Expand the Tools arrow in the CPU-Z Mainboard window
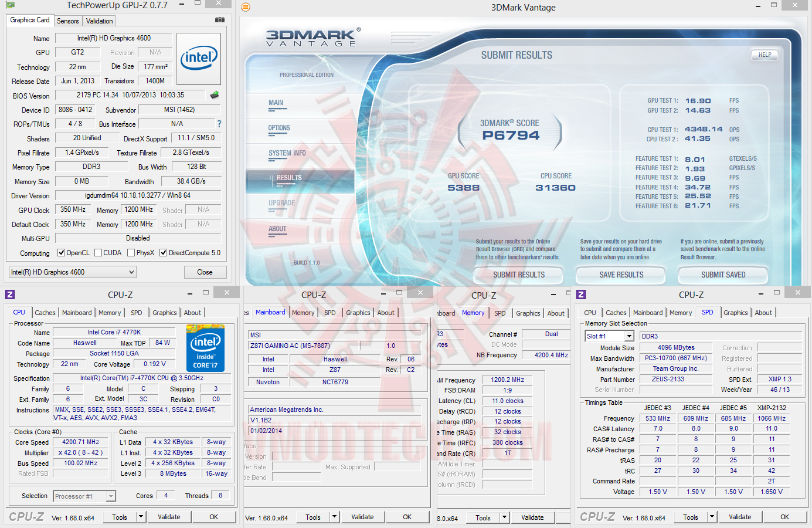Image resolution: width=812 pixels, height=528 pixels. 334,517
